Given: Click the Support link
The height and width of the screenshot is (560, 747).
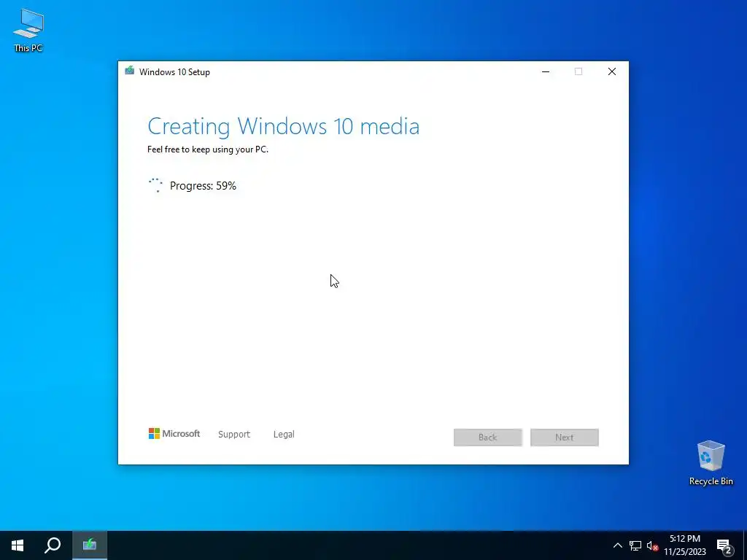Looking at the screenshot, I should [x=234, y=435].
